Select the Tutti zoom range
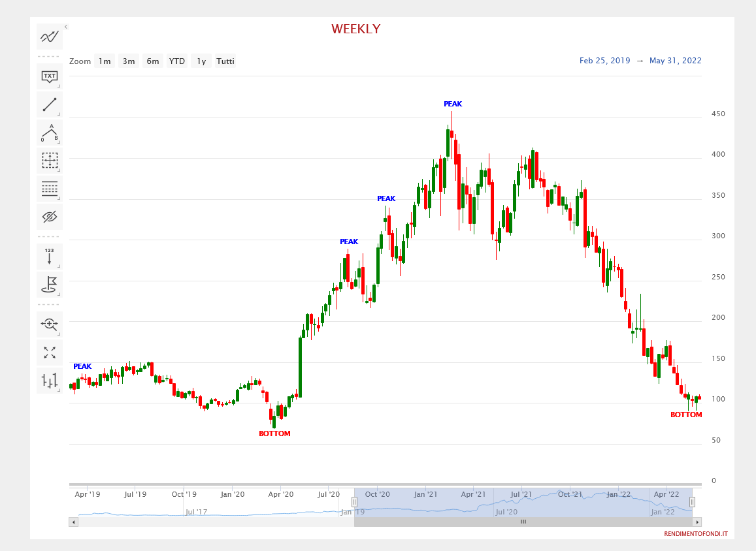756x551 pixels. pyautogui.click(x=225, y=61)
